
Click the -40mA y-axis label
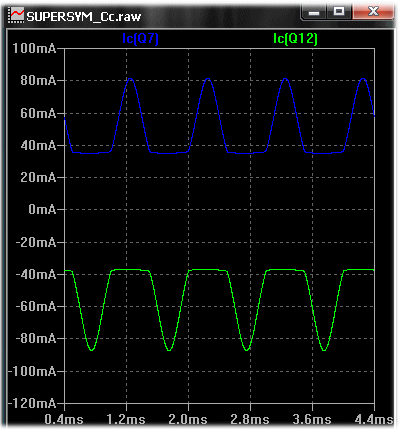coord(36,274)
